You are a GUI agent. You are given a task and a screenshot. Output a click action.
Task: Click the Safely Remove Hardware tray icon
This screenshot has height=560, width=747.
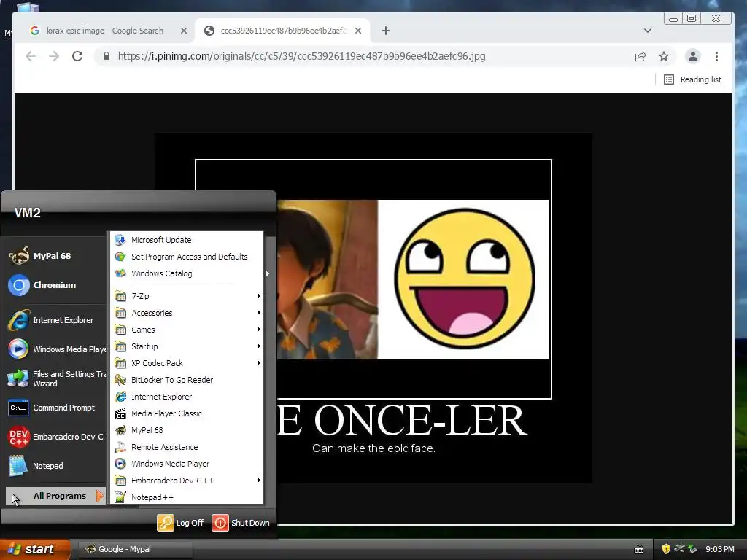tap(692, 549)
